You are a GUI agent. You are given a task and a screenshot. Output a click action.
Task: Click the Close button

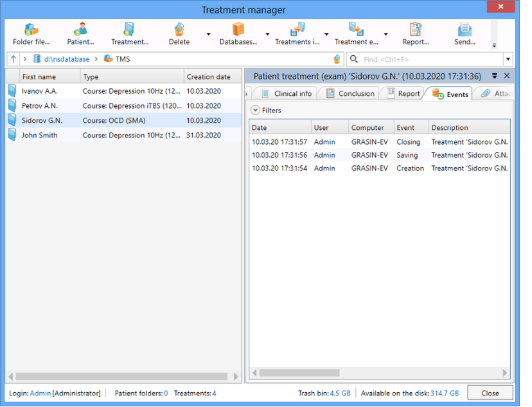pos(490,393)
